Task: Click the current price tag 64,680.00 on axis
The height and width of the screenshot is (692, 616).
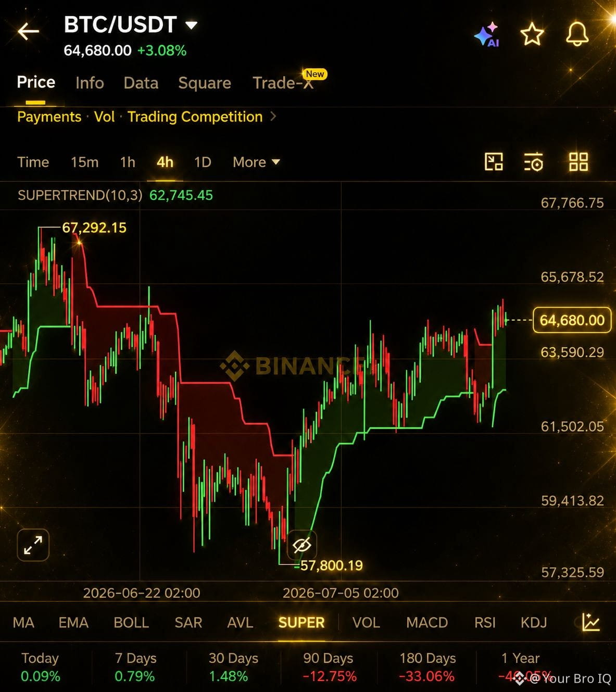Action: coord(572,320)
